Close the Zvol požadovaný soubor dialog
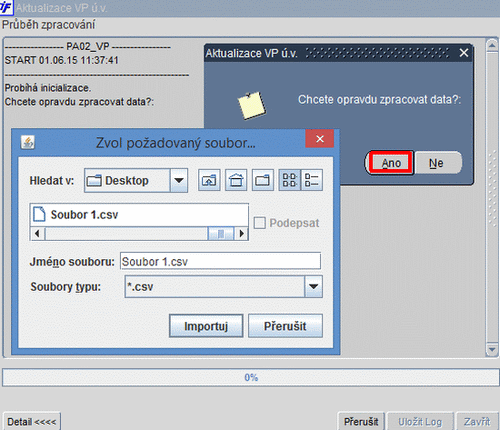The height and width of the screenshot is (430, 500). pos(320,139)
